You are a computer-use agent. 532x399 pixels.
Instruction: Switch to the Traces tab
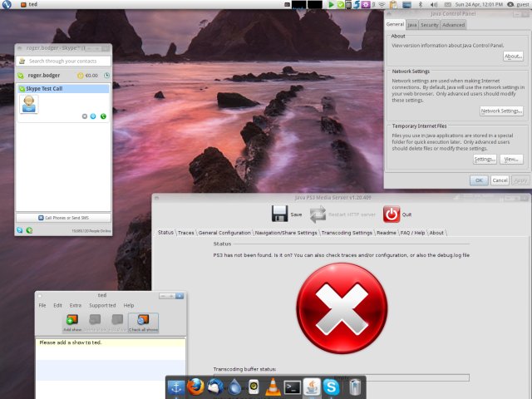click(x=186, y=233)
